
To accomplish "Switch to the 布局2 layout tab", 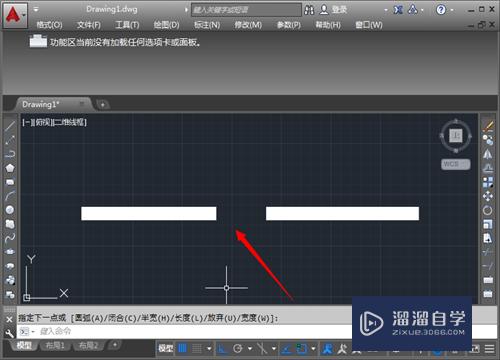I will tap(88, 346).
